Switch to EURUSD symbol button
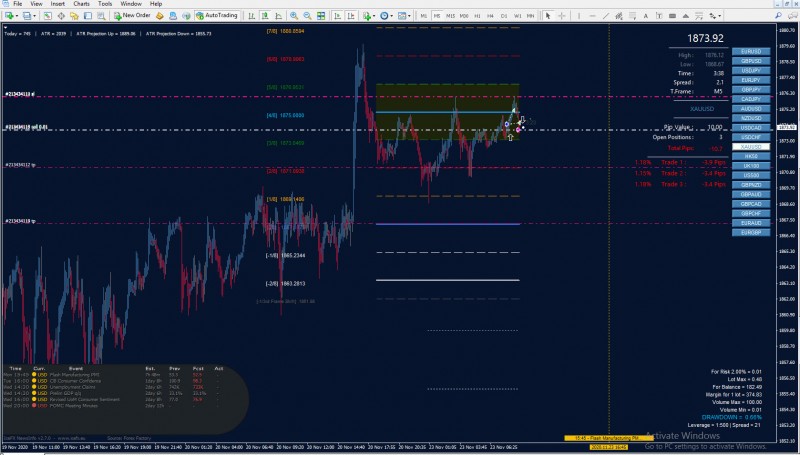 (751, 52)
